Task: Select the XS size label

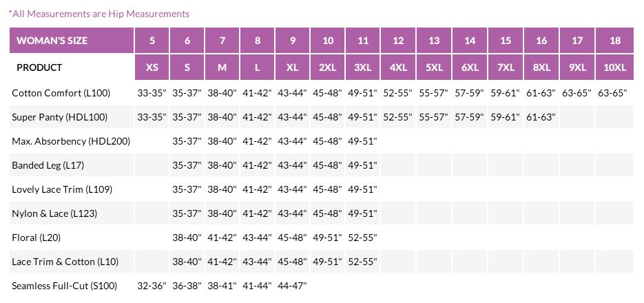Action: [152, 67]
